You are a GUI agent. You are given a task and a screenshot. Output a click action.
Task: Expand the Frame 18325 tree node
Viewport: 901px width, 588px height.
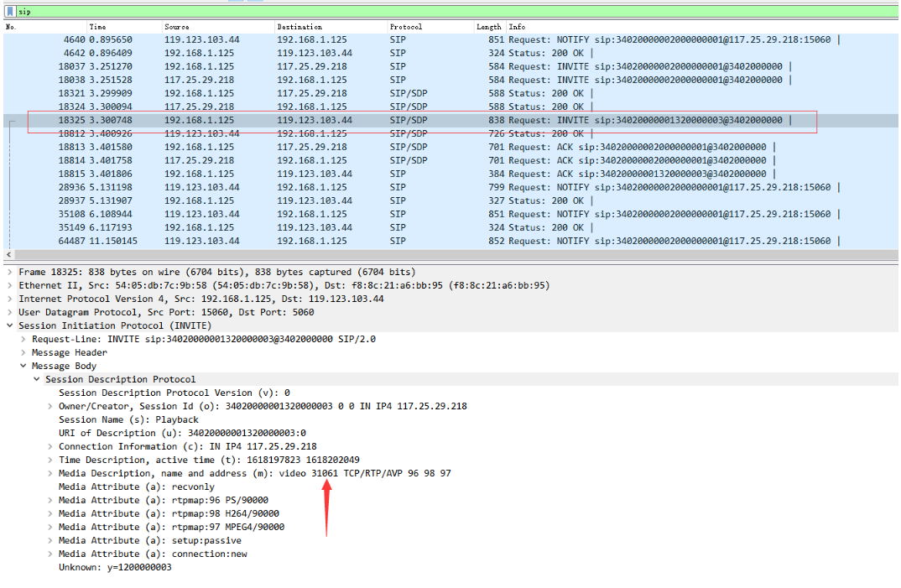[10, 272]
